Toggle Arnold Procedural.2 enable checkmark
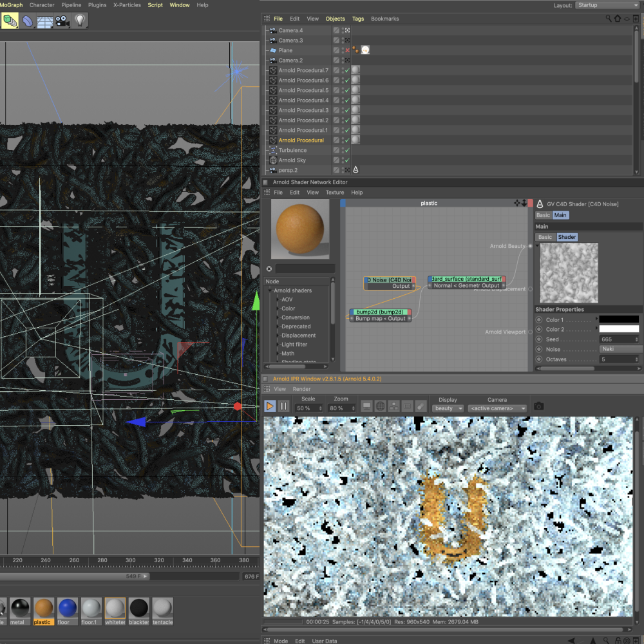 (x=348, y=120)
